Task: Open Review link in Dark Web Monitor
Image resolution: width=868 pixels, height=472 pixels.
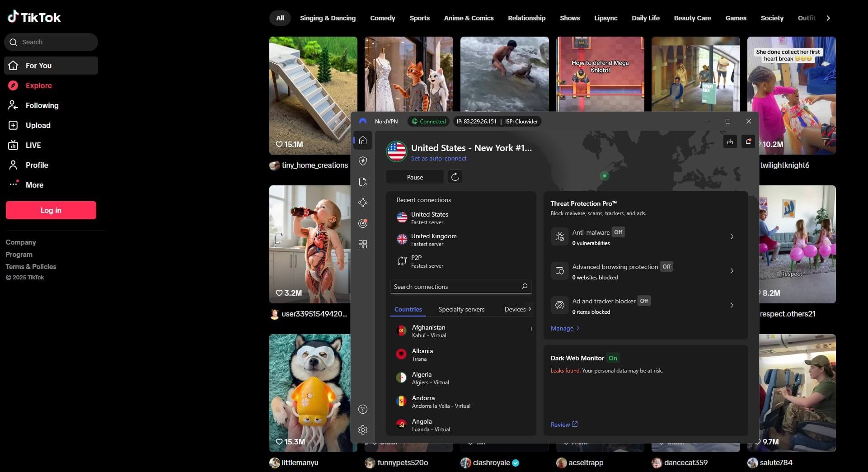Action: (564, 424)
